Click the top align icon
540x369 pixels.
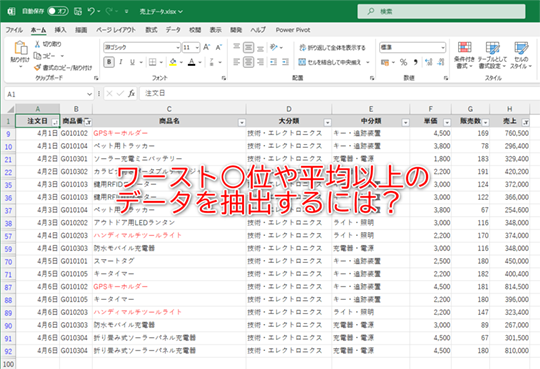click(236, 47)
